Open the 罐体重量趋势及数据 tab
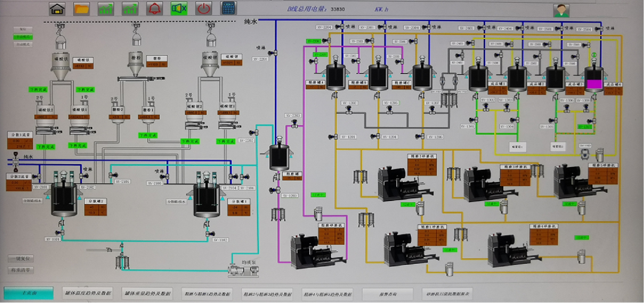The height and width of the screenshot is (303, 644). pos(147,293)
